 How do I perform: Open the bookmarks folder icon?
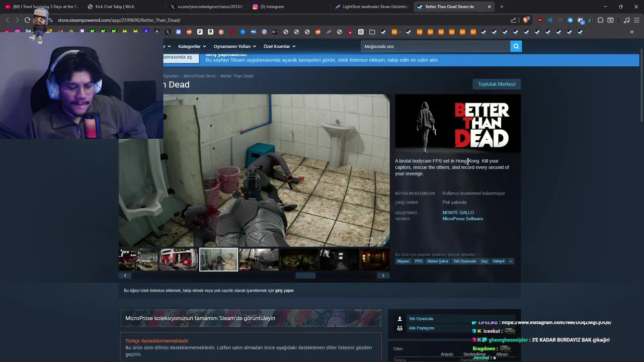click(372, 32)
